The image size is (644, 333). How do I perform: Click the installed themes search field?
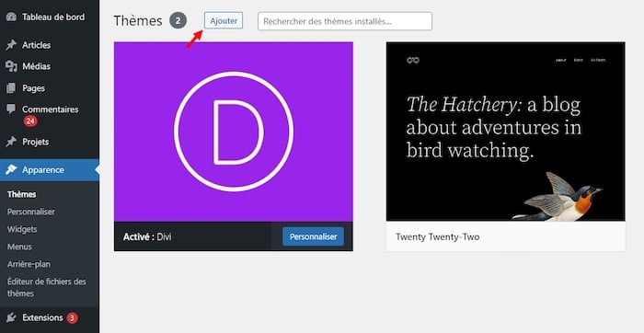click(x=345, y=21)
